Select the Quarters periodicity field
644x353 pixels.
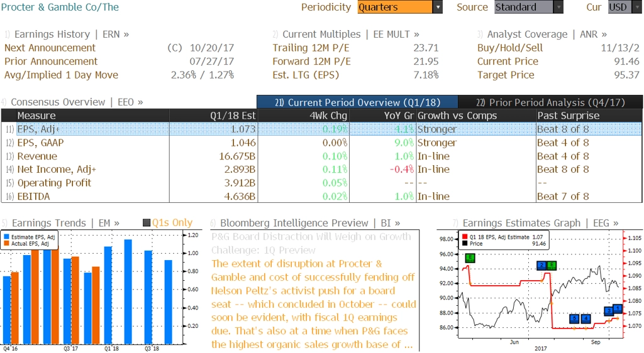click(x=395, y=7)
